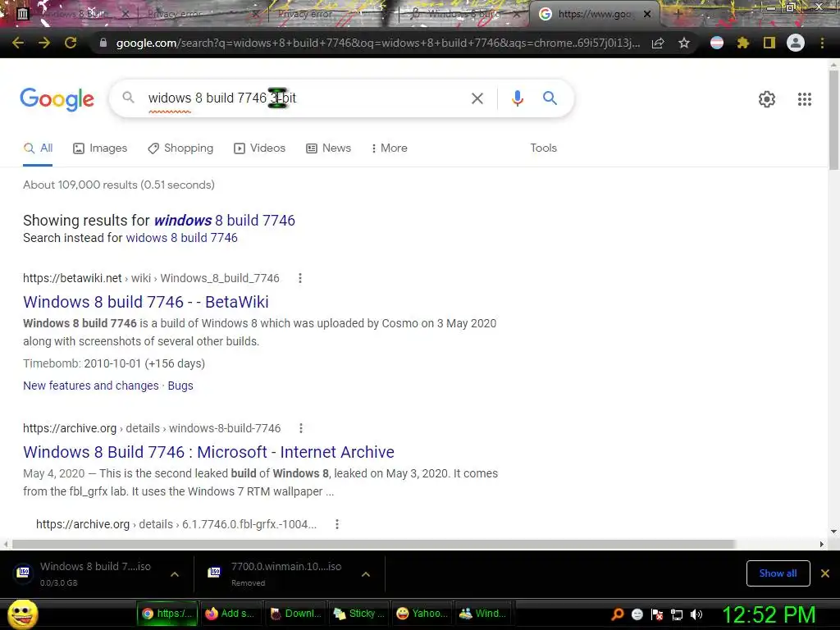Select the Videos results tab
The width and height of the screenshot is (840, 630).
[x=260, y=148]
